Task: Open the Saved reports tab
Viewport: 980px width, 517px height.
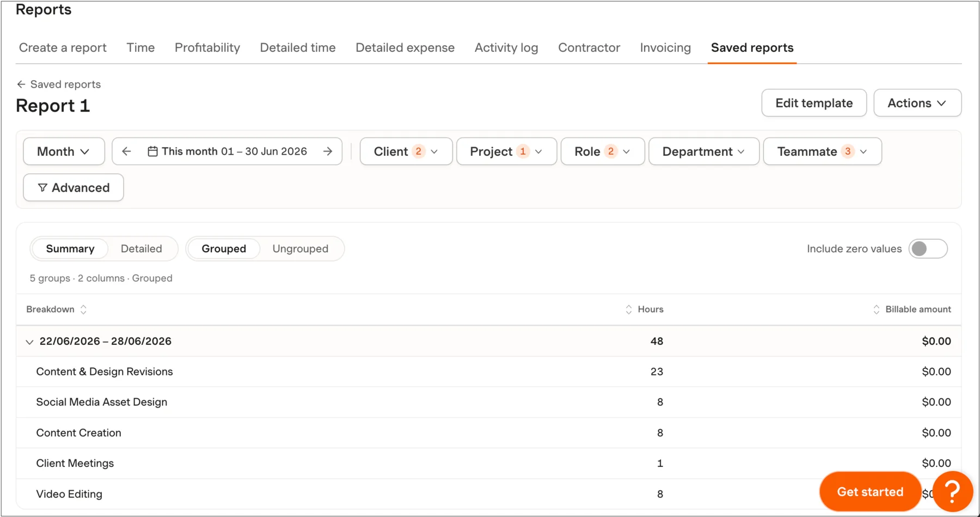Action: point(752,48)
